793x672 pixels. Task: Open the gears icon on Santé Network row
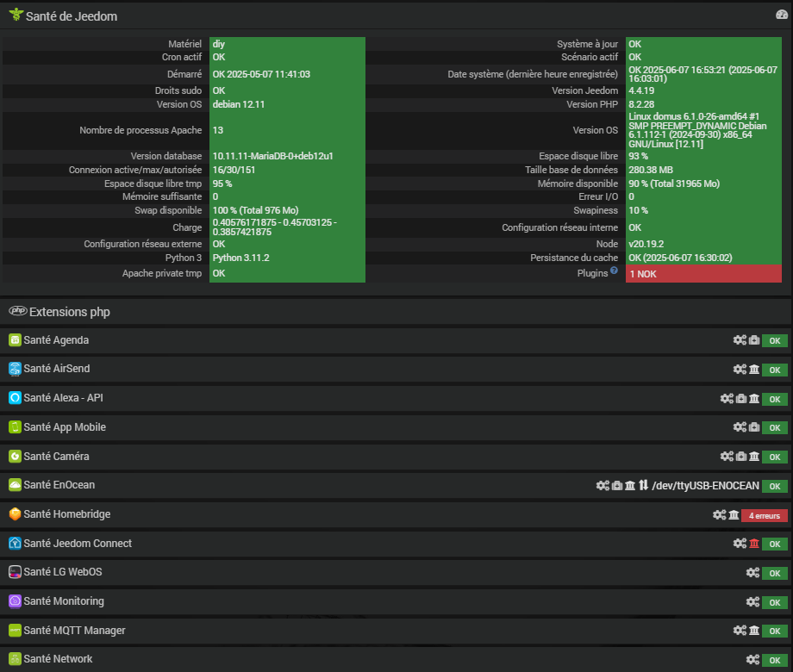[752, 660]
